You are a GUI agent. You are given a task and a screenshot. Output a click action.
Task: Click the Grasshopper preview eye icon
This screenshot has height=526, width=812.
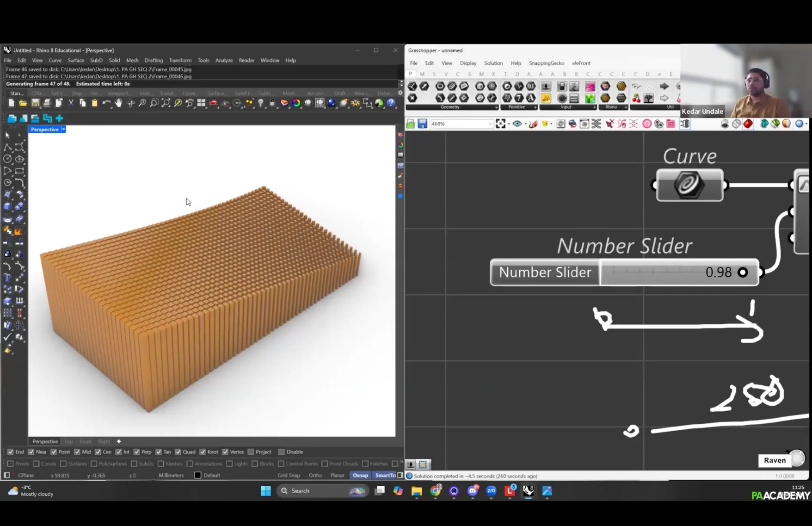[x=517, y=124]
